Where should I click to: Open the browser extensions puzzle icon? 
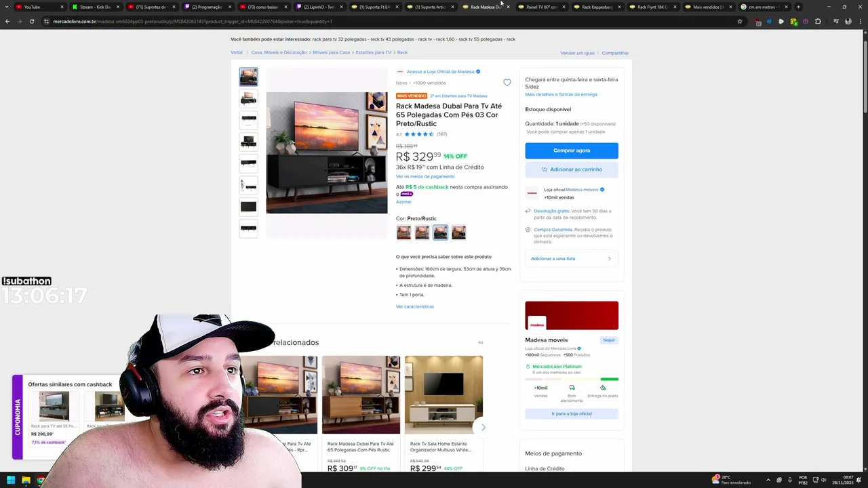(x=818, y=21)
